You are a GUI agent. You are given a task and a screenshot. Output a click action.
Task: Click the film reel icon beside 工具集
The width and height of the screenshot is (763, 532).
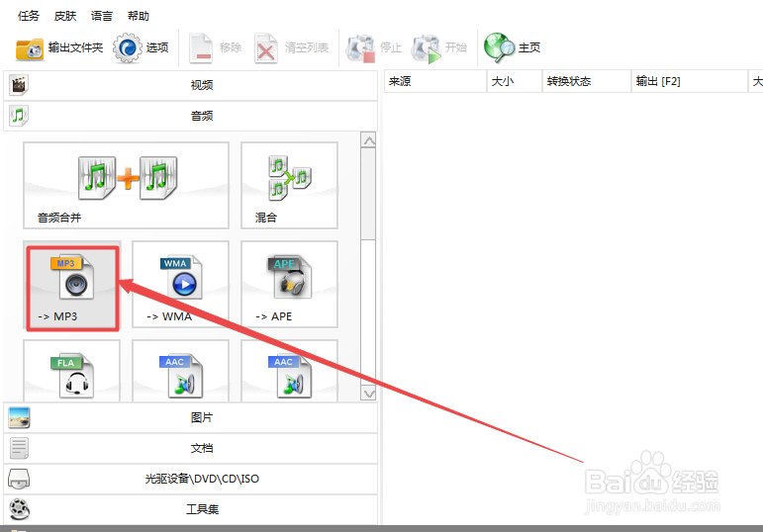click(x=19, y=509)
